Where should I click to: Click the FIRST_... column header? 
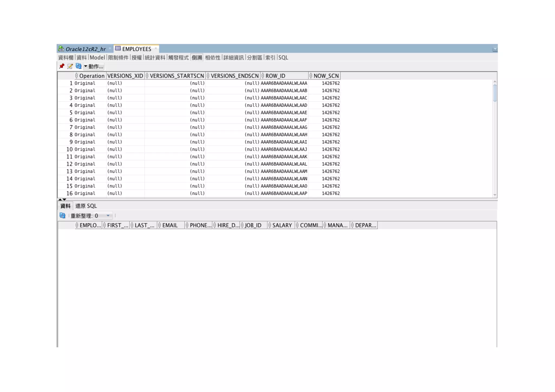[x=116, y=225]
